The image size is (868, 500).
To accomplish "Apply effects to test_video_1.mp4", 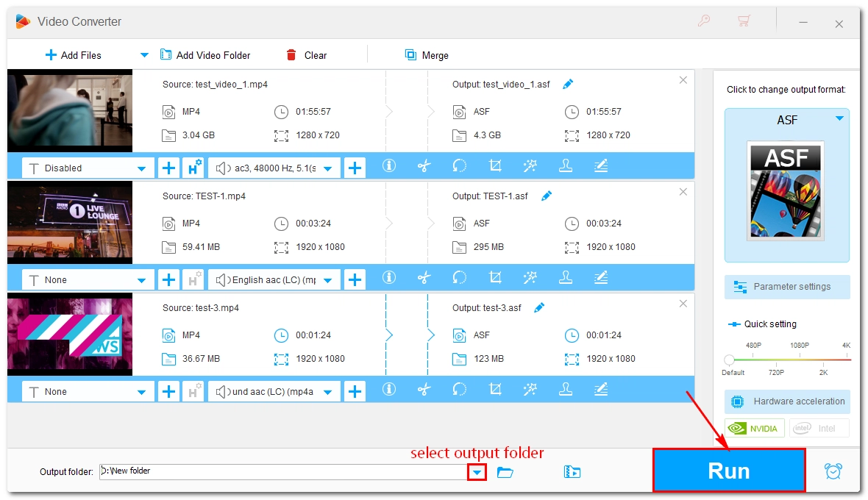I will coord(530,165).
